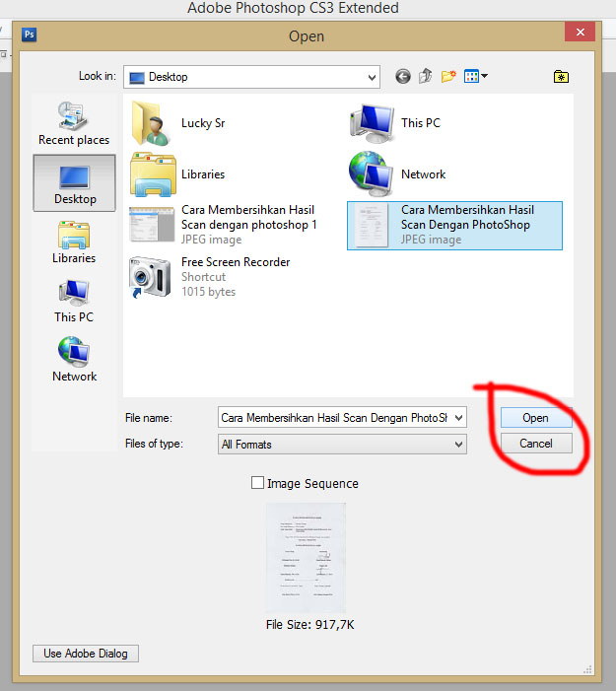Go up one folder level
The height and width of the screenshot is (691, 616).
coord(425,76)
